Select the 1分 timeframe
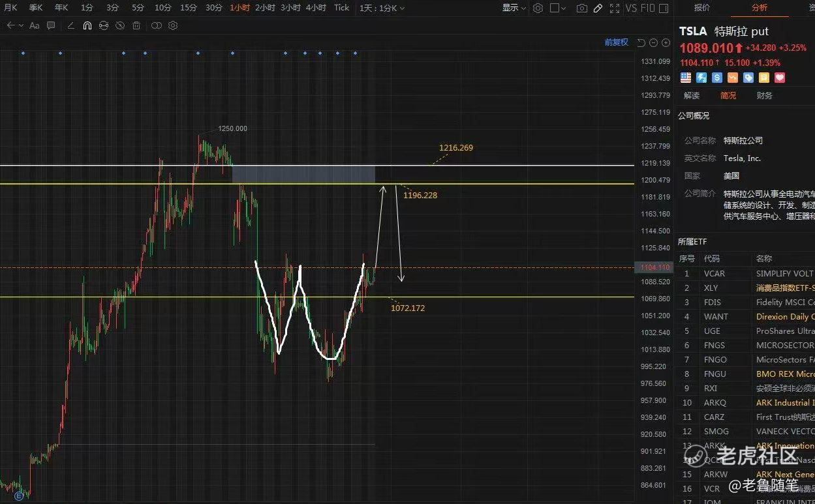 87,8
